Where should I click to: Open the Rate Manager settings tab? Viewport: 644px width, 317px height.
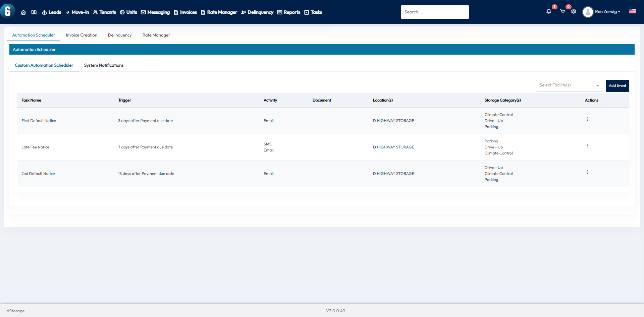coord(156,35)
